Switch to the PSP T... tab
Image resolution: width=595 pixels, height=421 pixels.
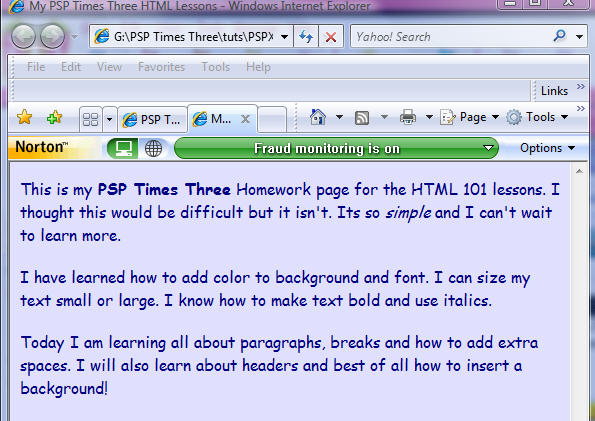152,120
